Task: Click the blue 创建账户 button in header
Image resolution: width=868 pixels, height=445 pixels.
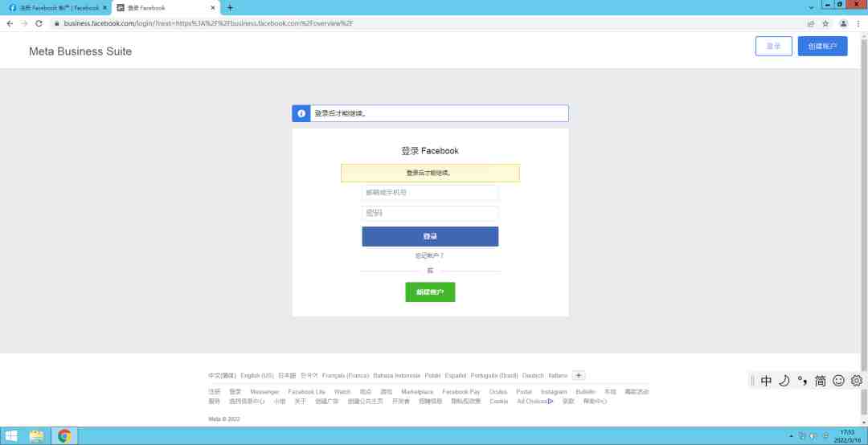Action: coord(823,47)
